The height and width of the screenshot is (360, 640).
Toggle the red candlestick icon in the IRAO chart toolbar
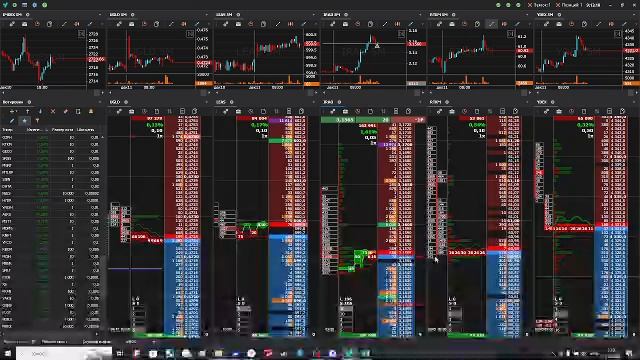tap(398, 24)
